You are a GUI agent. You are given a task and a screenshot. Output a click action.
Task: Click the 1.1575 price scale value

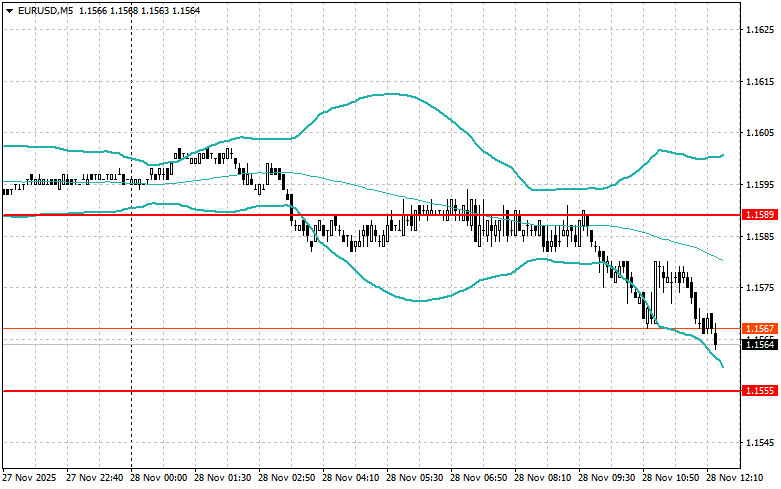(x=760, y=288)
